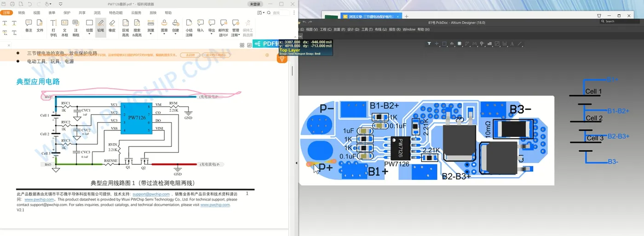This screenshot has height=236, width=644.
Task: Click the File attachment (文件) tool
Action: 40,27
